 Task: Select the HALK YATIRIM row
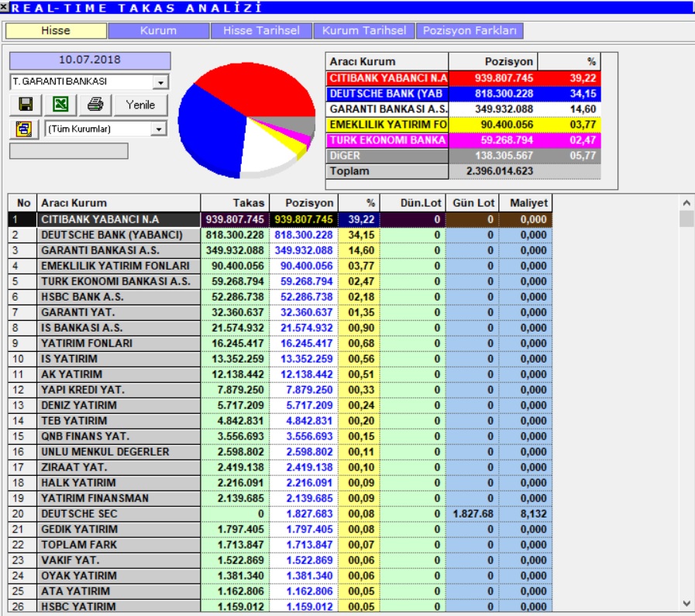(280, 483)
